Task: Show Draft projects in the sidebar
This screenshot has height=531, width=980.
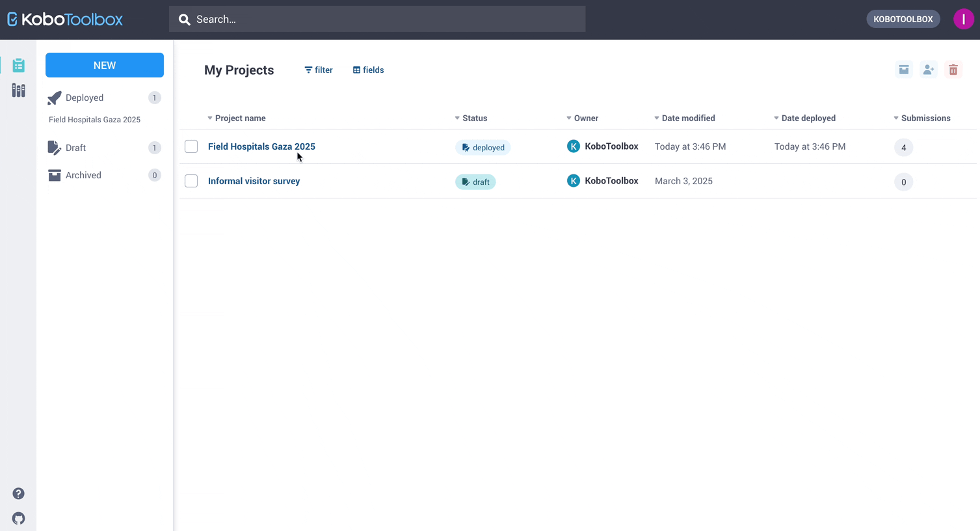Action: tap(75, 148)
